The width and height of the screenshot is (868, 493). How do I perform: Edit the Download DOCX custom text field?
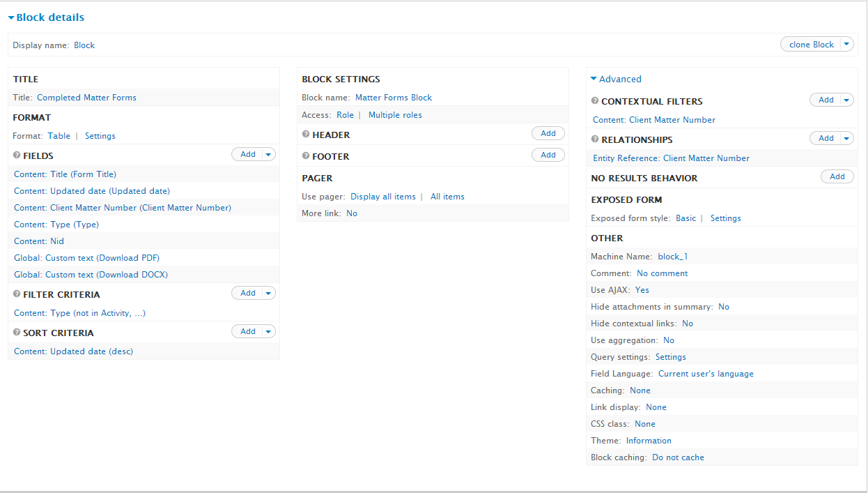point(91,275)
